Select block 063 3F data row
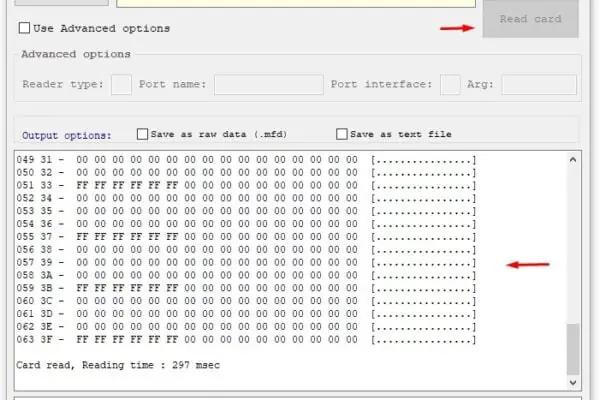Viewport: 600px width, 400px height. (246, 340)
